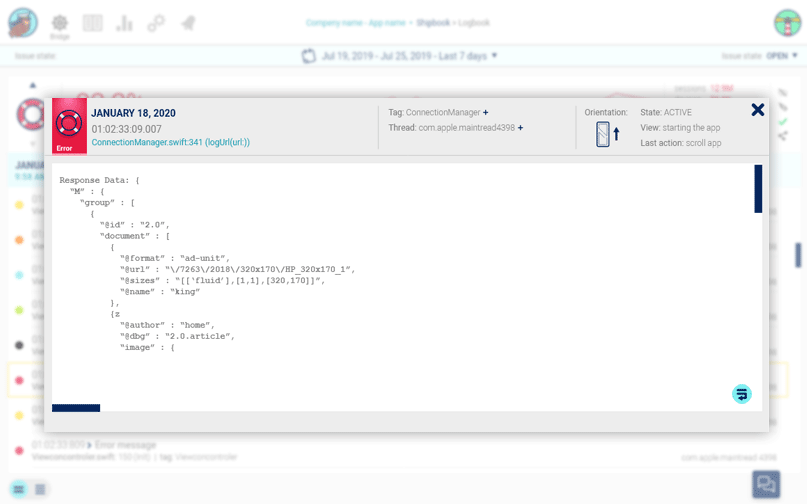Click the background page scrollbar handle
Viewport: 807px width, 504px height.
click(798, 255)
